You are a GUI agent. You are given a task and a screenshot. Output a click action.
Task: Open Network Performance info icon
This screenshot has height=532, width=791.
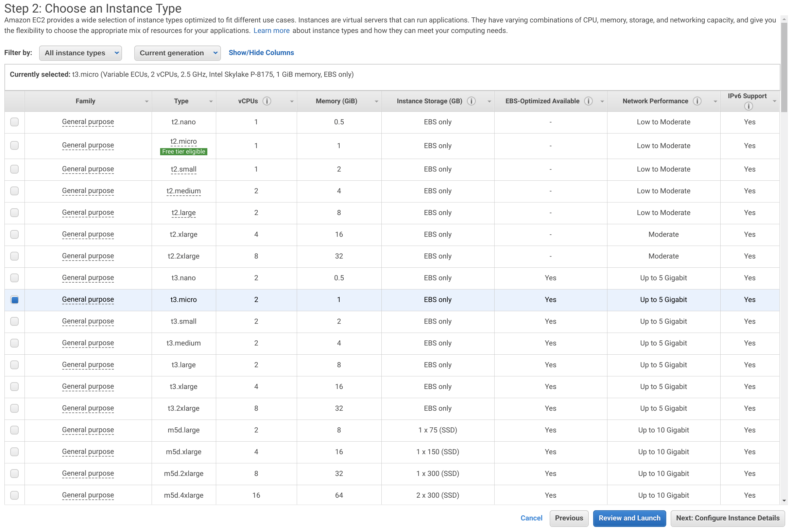[697, 101]
